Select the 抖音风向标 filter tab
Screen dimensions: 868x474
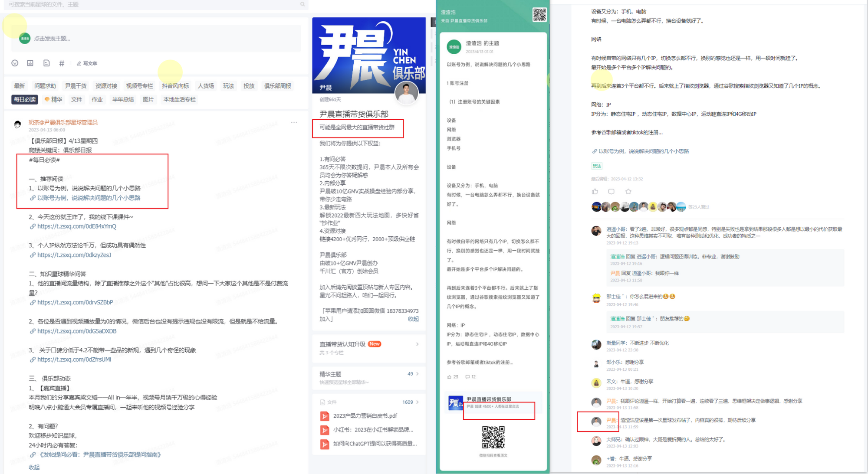pos(175,86)
